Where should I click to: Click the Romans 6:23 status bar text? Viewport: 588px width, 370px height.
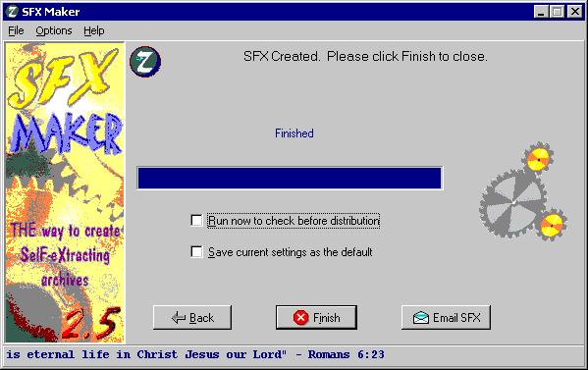coord(195,354)
